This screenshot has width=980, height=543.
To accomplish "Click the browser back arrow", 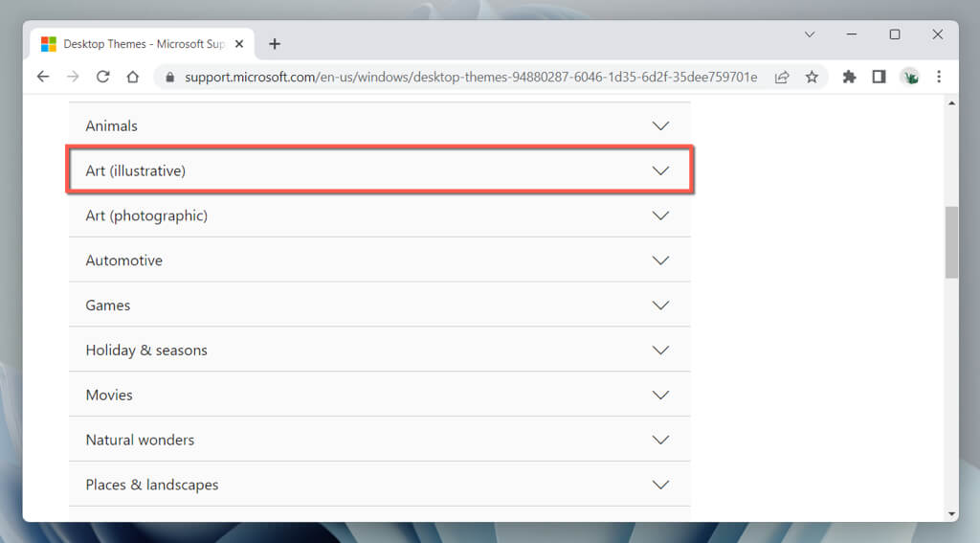I will [x=43, y=77].
